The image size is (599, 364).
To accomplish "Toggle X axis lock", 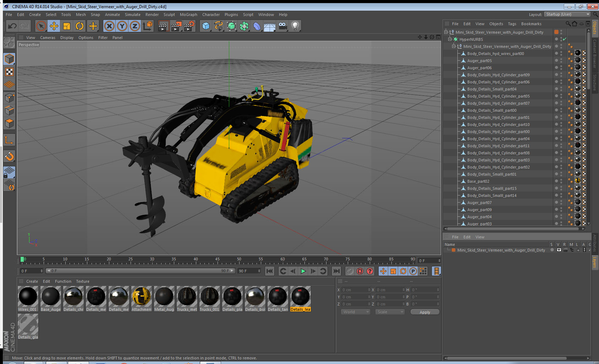I will coord(109,26).
